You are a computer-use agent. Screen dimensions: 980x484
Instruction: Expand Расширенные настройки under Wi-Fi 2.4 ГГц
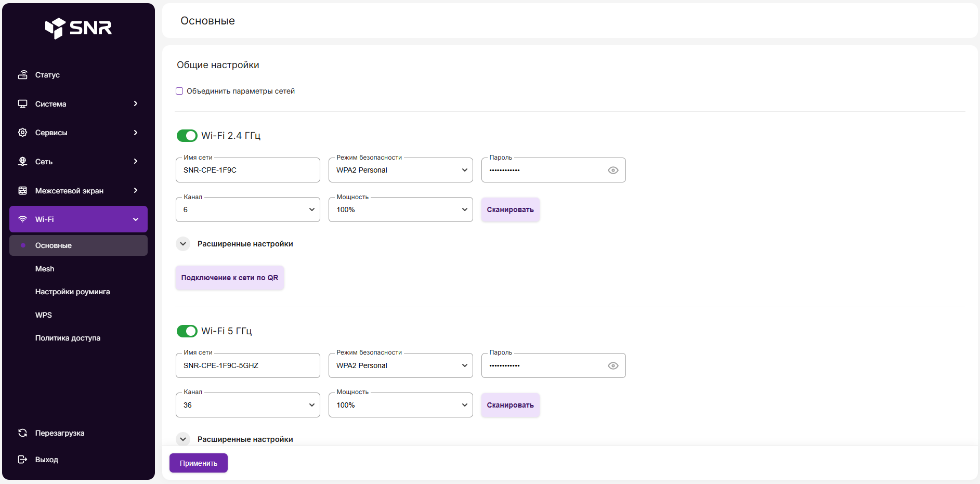[x=183, y=244]
